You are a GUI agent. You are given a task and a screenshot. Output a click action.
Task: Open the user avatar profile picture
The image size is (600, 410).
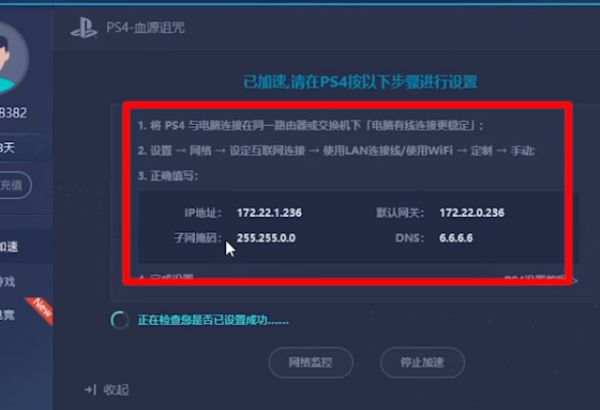(11, 57)
